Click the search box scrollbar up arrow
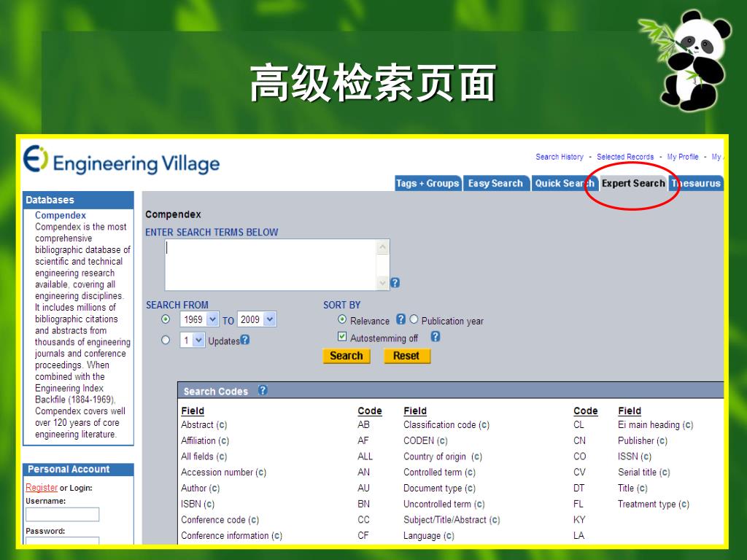This screenshot has width=747, height=560. 382,246
